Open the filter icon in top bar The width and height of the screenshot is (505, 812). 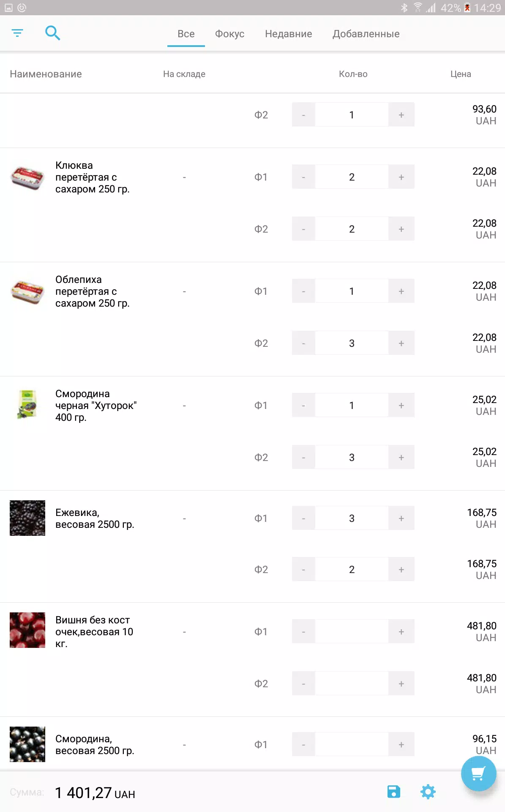pyautogui.click(x=17, y=33)
